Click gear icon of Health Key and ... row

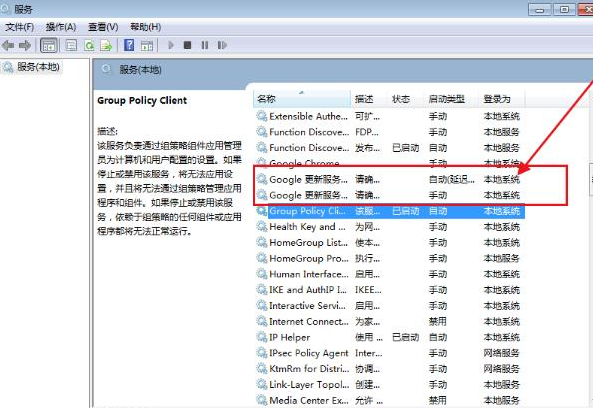coord(261,226)
